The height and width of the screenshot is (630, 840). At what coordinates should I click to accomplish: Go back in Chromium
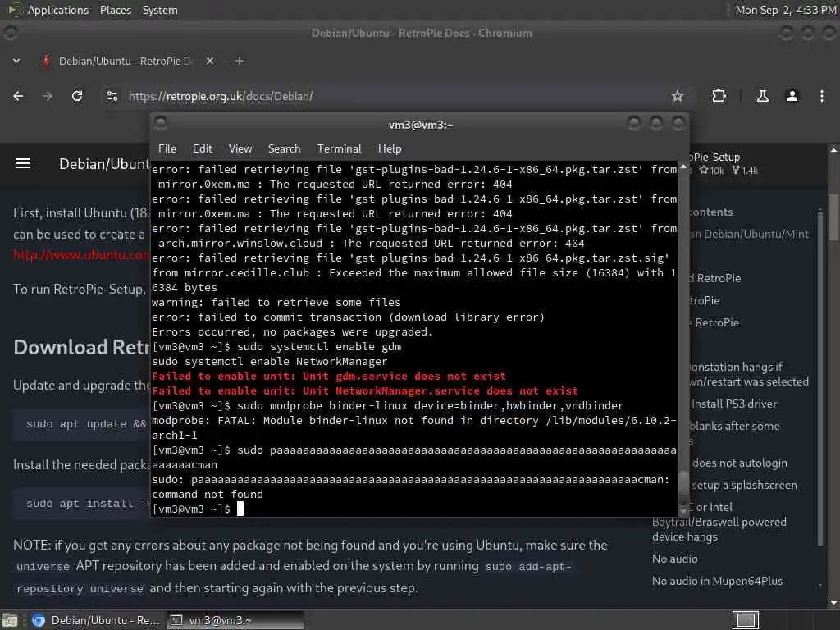pyautogui.click(x=18, y=96)
